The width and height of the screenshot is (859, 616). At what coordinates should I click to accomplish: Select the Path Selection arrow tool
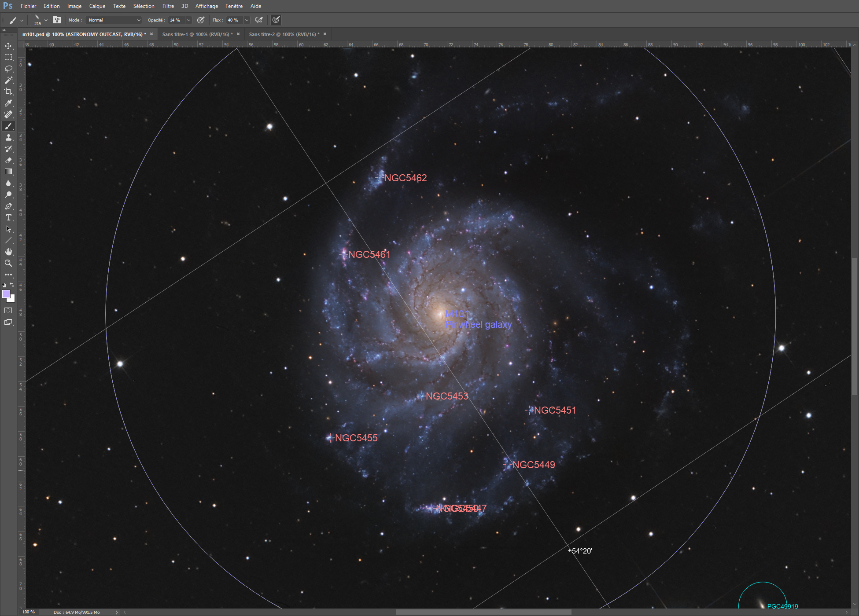pos(8,229)
